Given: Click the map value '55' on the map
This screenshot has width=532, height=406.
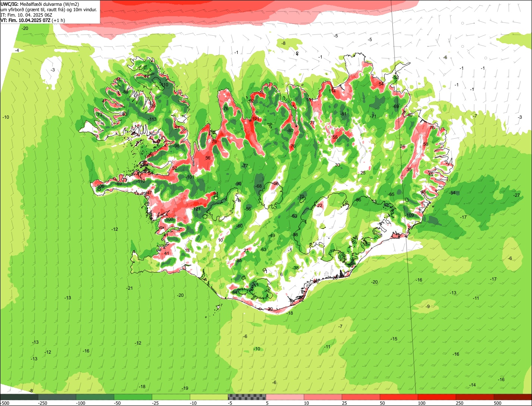Looking at the screenshot, I should 335,137.
